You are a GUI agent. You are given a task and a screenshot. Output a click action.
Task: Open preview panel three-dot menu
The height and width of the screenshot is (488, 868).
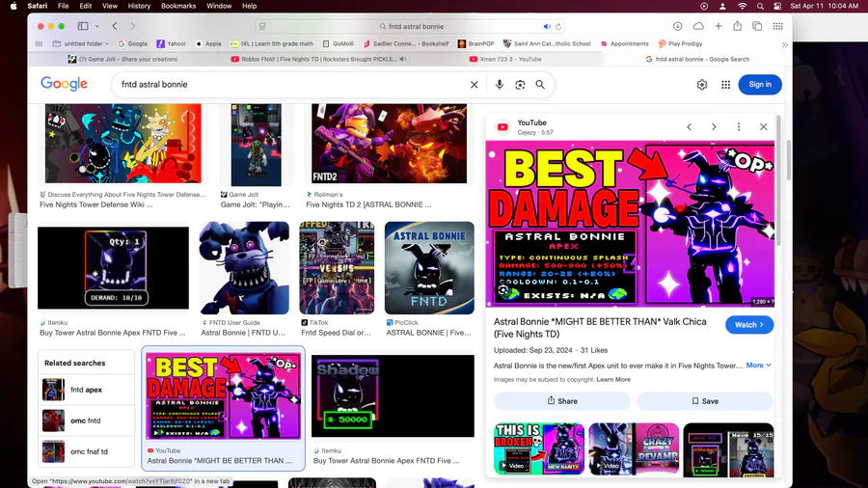pos(739,126)
